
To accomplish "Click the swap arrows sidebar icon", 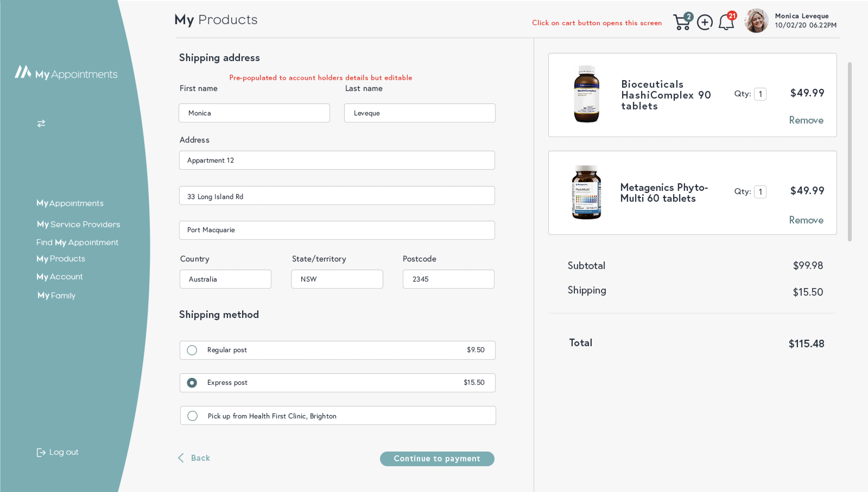I will point(41,123).
